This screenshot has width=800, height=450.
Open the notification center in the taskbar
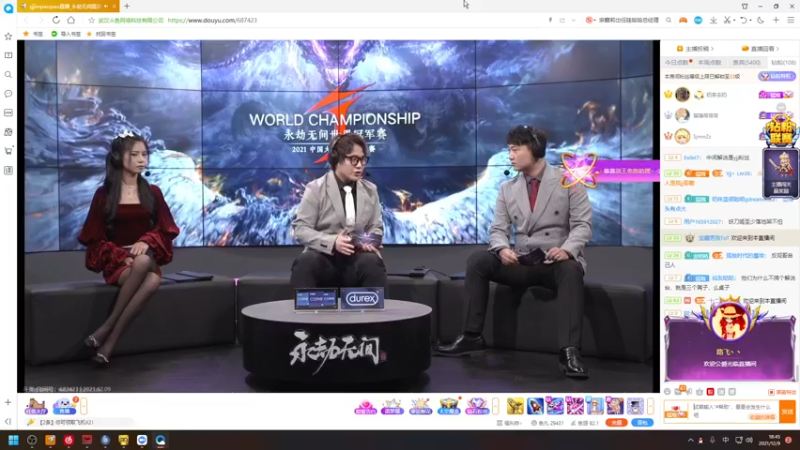[789, 440]
